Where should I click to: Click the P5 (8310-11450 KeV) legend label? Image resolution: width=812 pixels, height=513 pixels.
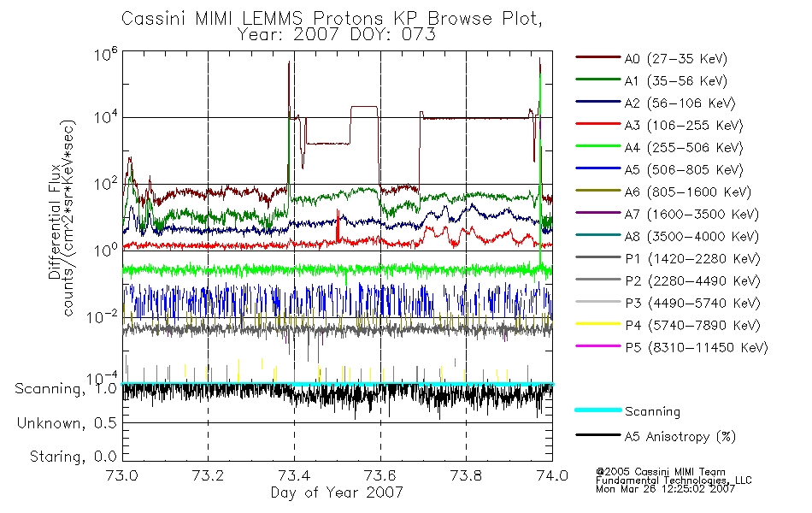pyautogui.click(x=697, y=348)
